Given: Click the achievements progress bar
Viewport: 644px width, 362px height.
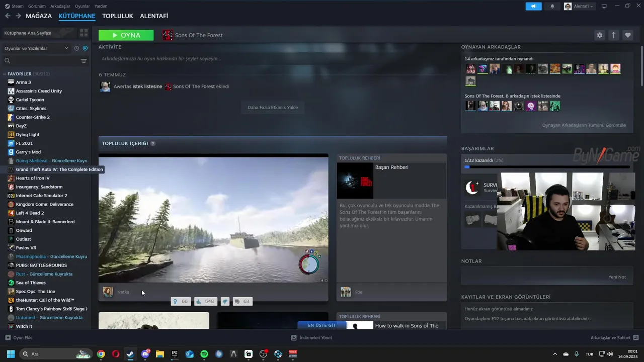Looking at the screenshot, I should (x=547, y=167).
